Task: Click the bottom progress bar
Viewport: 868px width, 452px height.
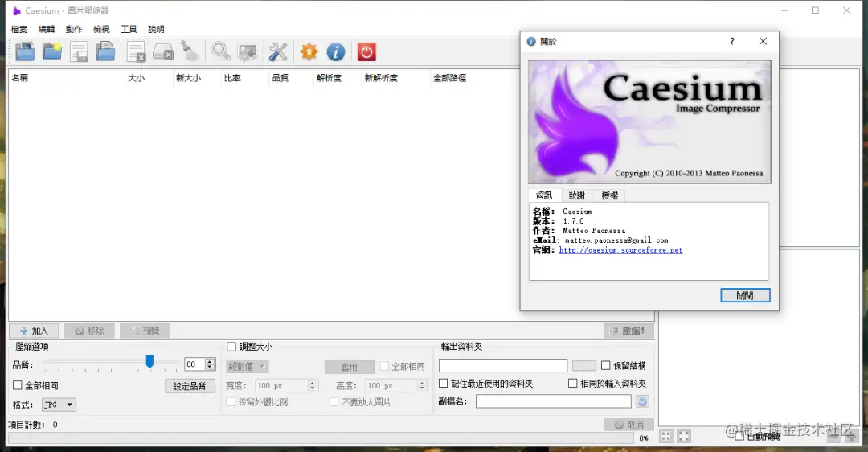Action: (x=321, y=438)
